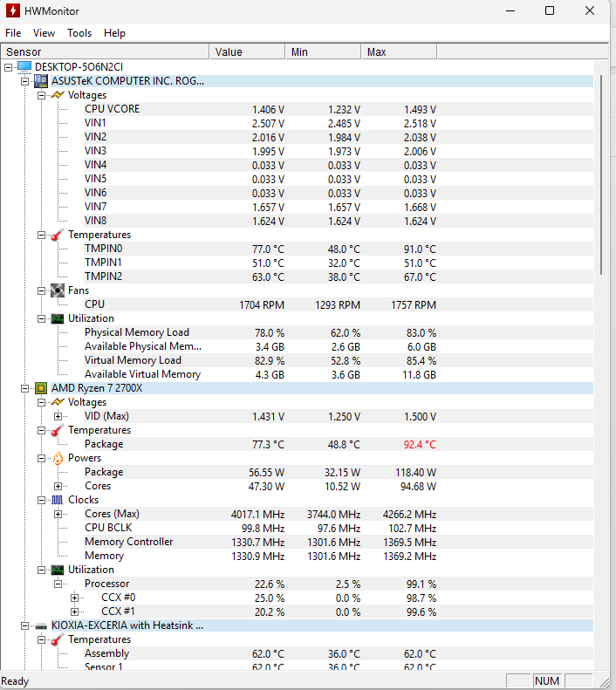Click the Ready status bar text
The width and height of the screenshot is (616, 690).
pos(15,681)
